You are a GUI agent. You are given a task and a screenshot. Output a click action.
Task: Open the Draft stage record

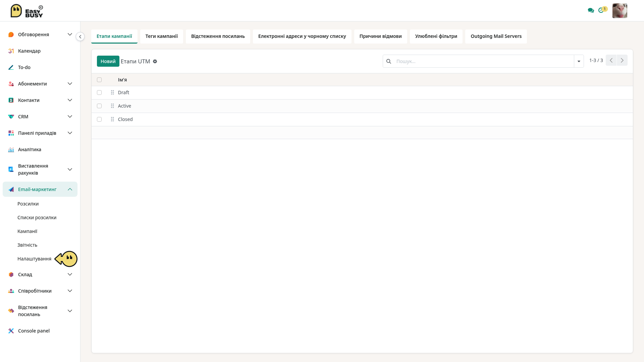[x=123, y=93]
